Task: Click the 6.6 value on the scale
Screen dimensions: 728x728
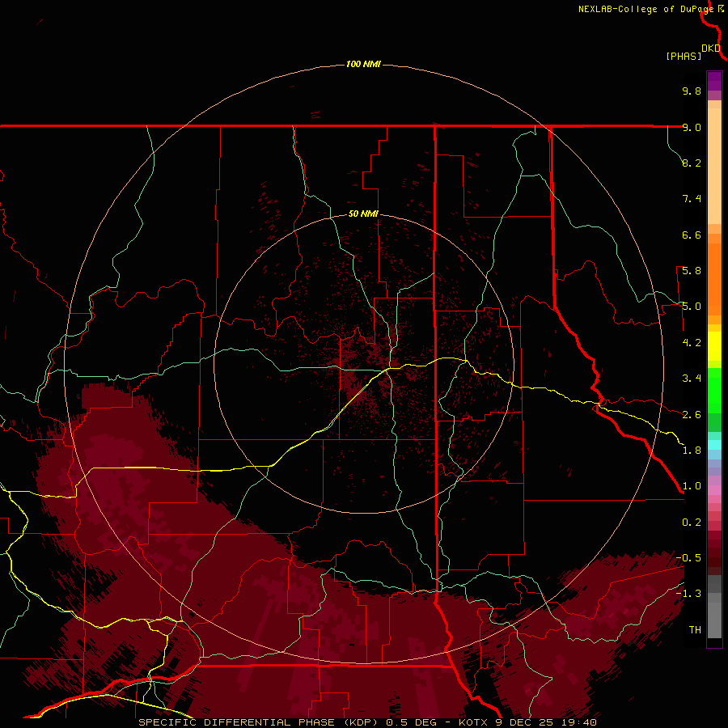Action: click(692, 235)
